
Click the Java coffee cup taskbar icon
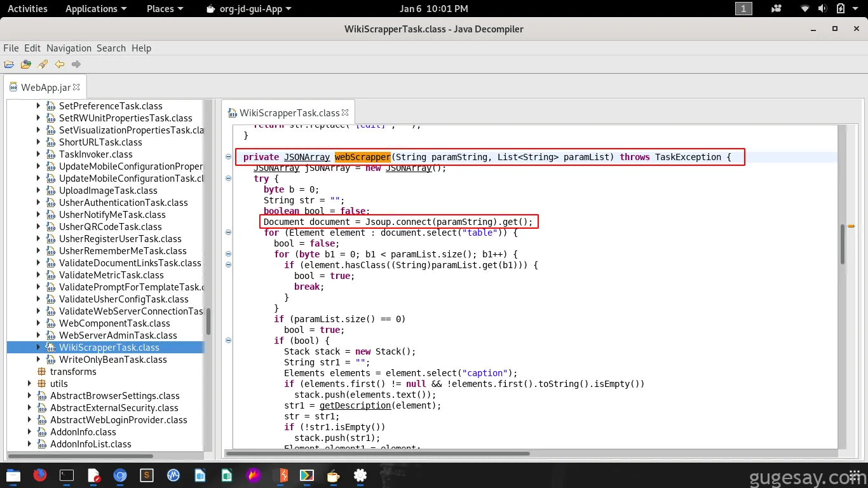tap(334, 475)
